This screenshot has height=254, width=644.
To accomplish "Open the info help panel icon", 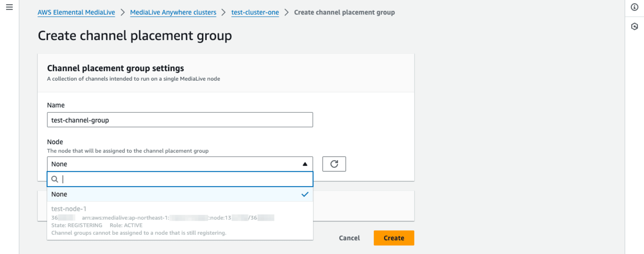I will click(634, 7).
